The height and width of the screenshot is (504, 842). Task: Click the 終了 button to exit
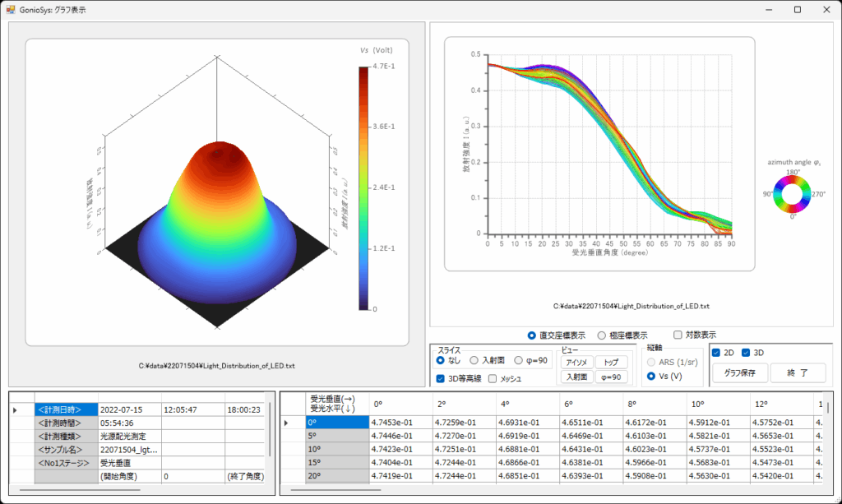tap(798, 373)
